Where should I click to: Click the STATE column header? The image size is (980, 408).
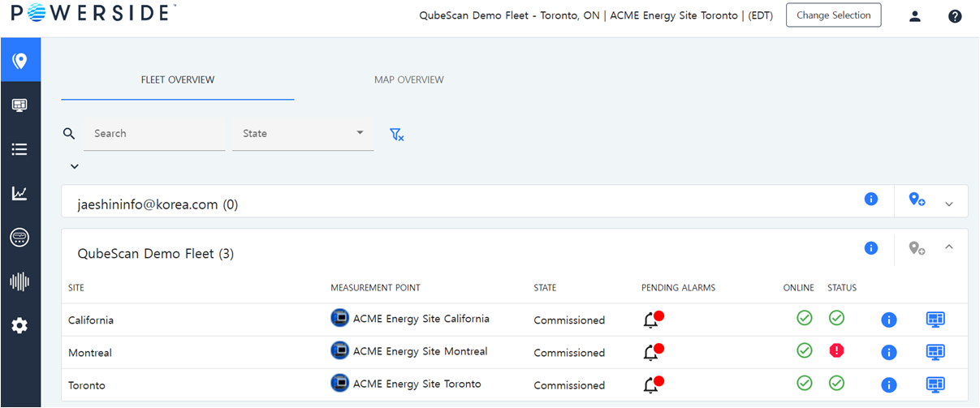[x=545, y=288]
